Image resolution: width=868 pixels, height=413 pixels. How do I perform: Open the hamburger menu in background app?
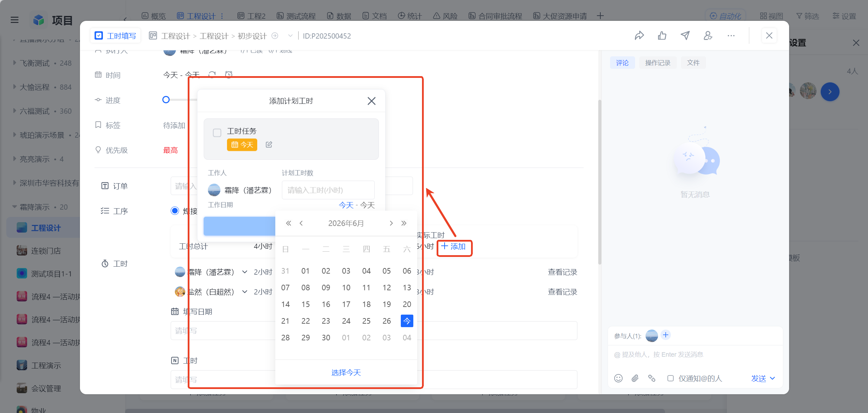[15, 20]
